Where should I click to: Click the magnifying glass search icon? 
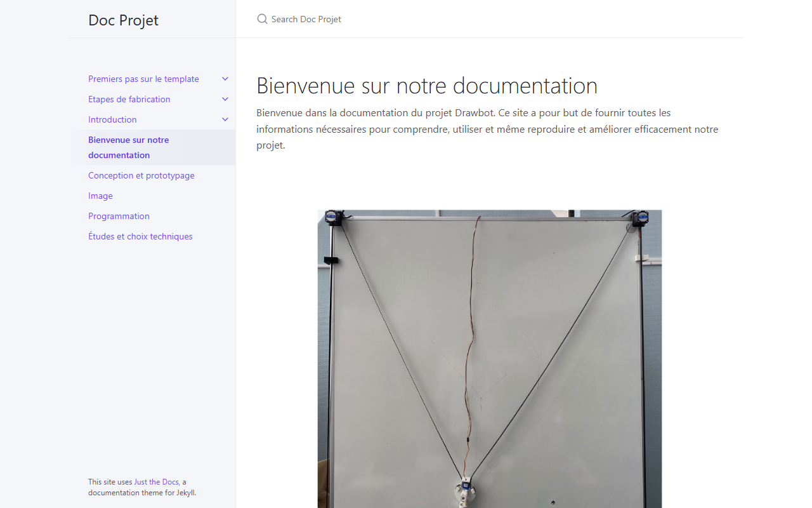pyautogui.click(x=262, y=19)
